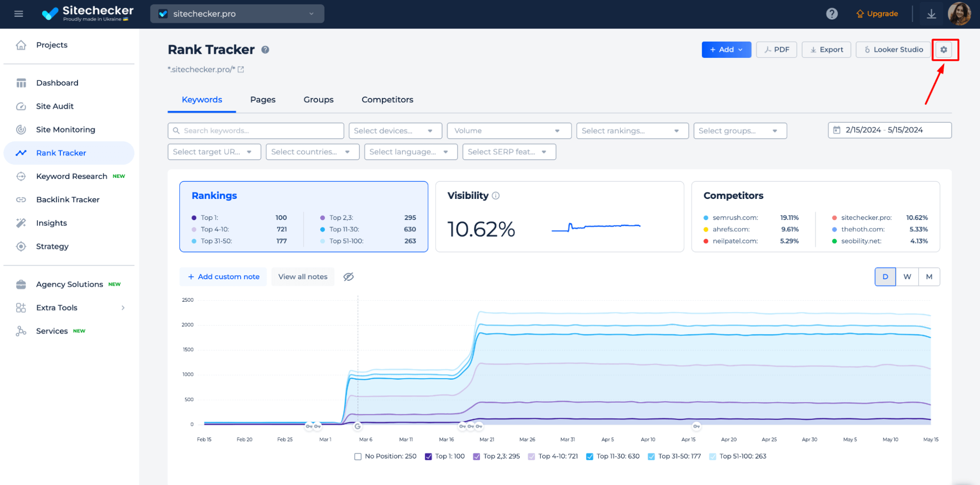Click the blue Add button
The image size is (980, 485).
click(x=727, y=49)
